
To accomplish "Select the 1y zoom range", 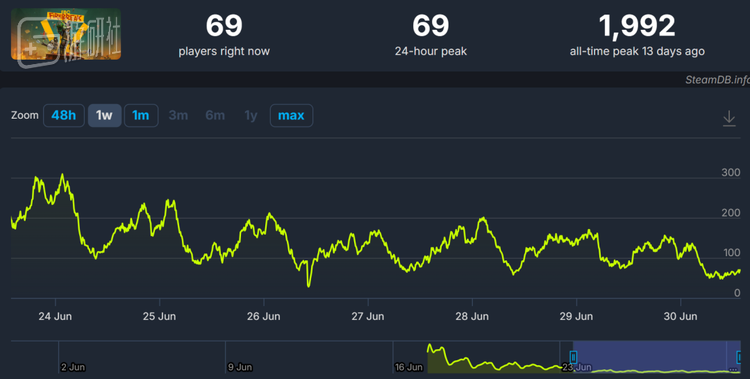I will point(251,115).
